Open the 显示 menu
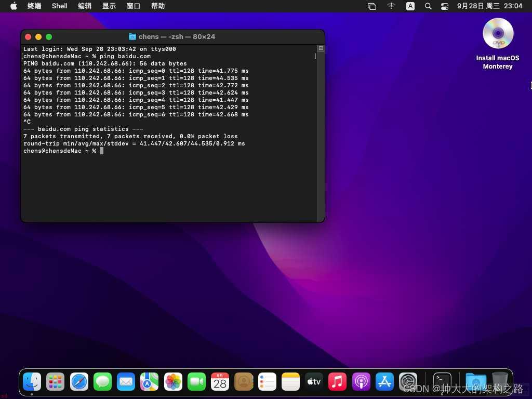Image resolution: width=532 pixels, height=399 pixels. click(x=109, y=6)
